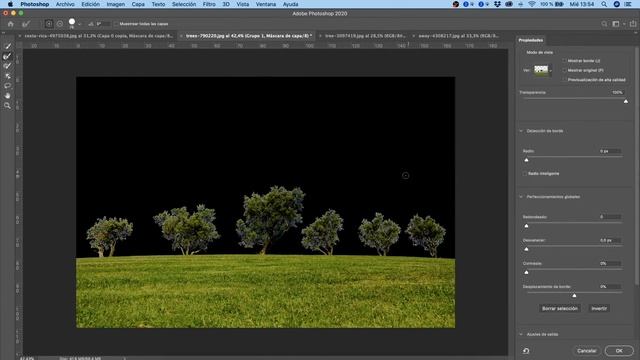The width and height of the screenshot is (640, 360).
Task: Select the Object Selection tool
Action: point(7,76)
